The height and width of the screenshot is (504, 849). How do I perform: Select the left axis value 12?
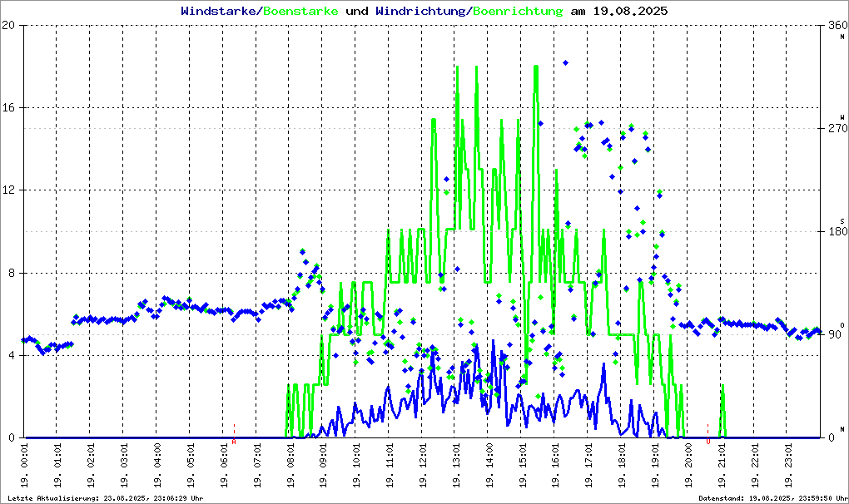(8, 190)
